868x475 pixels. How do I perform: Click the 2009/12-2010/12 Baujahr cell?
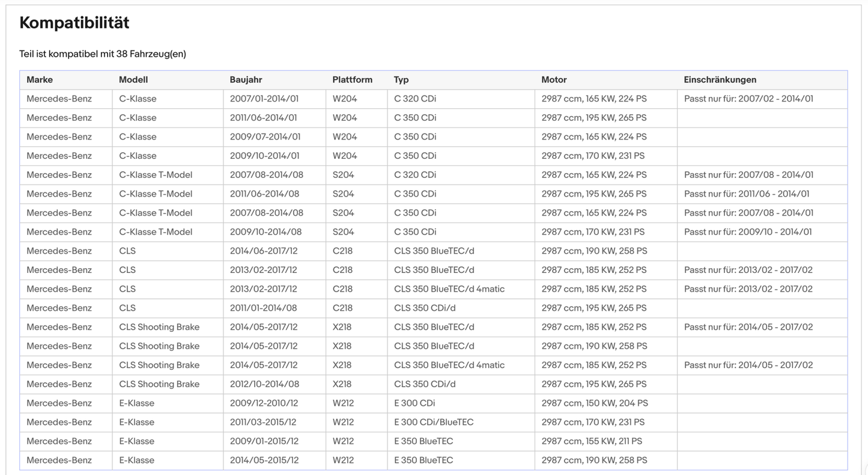coord(264,403)
